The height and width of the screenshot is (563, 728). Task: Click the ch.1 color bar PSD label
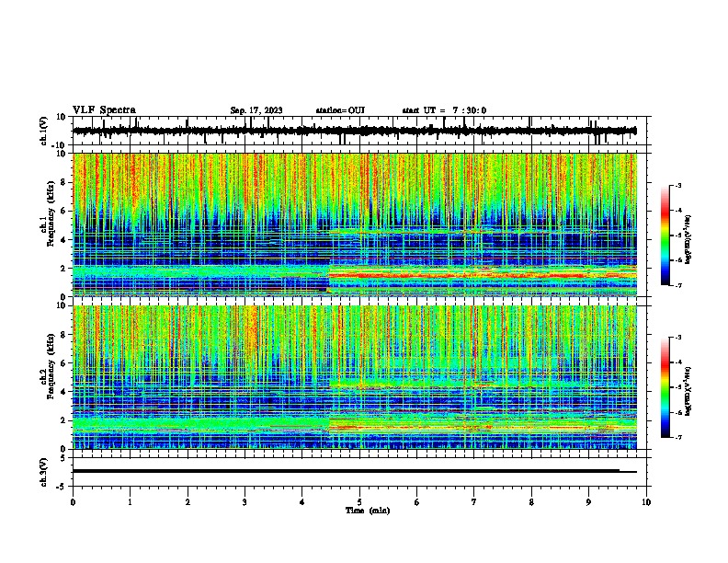(x=688, y=239)
